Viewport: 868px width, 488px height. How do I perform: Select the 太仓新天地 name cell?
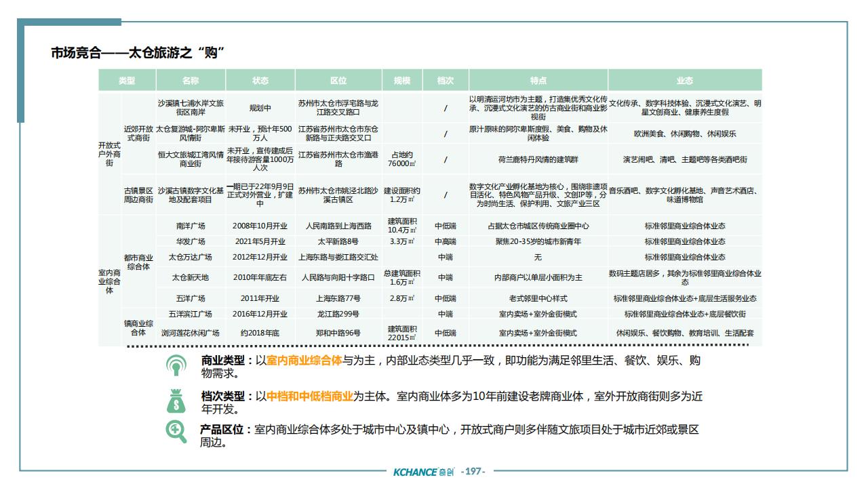tap(191, 277)
